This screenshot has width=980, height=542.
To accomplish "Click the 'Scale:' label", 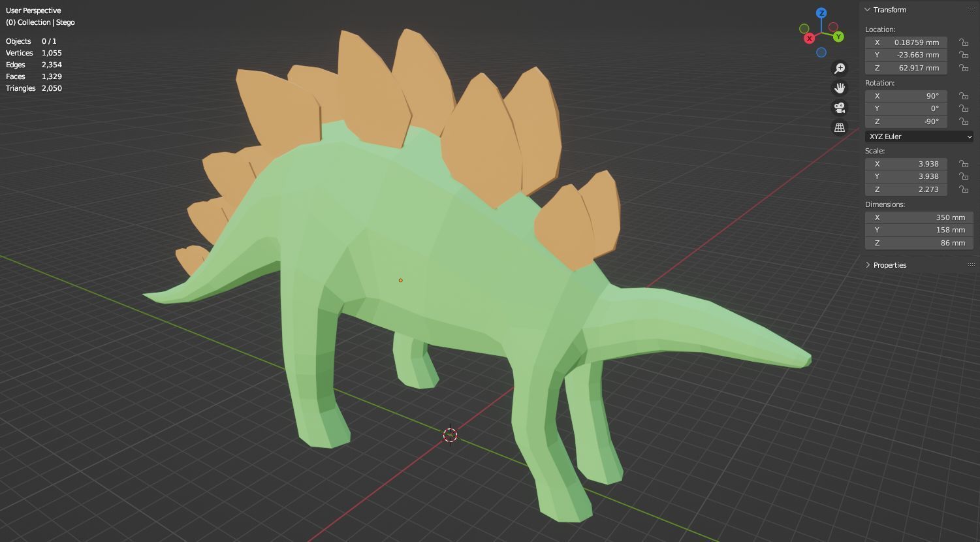I will point(875,151).
